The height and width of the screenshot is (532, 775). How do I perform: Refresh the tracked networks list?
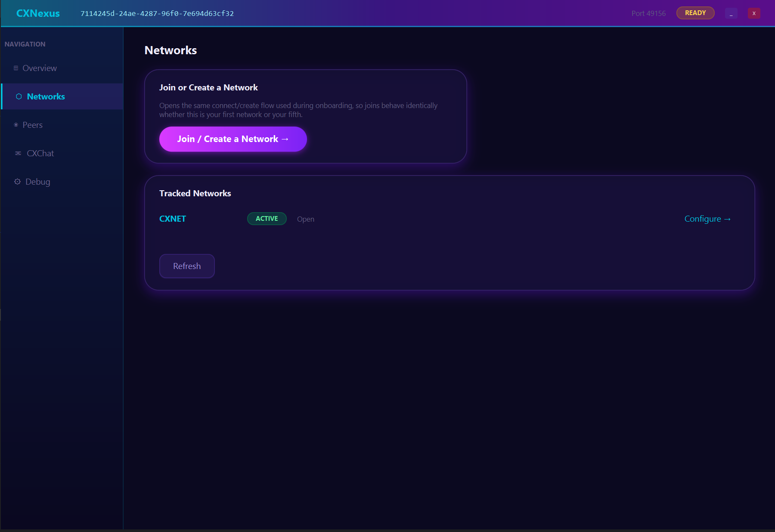click(187, 266)
